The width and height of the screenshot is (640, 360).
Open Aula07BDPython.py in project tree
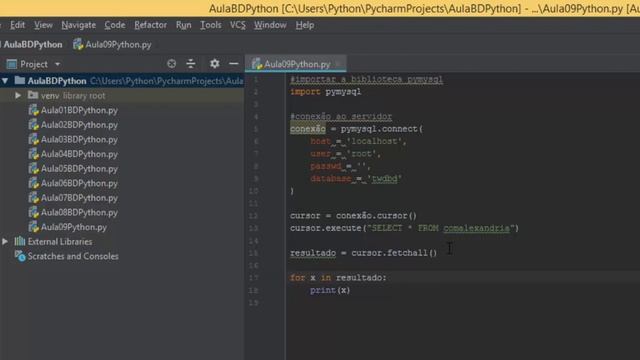click(x=79, y=198)
